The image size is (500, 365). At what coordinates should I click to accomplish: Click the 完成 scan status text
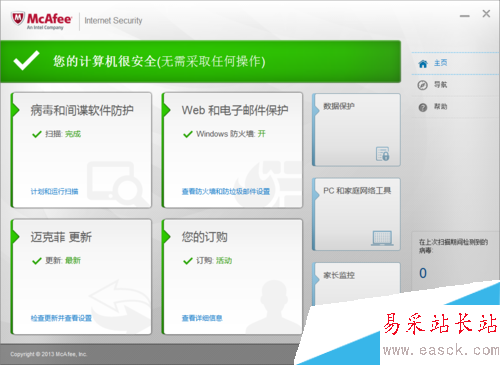[x=73, y=134]
